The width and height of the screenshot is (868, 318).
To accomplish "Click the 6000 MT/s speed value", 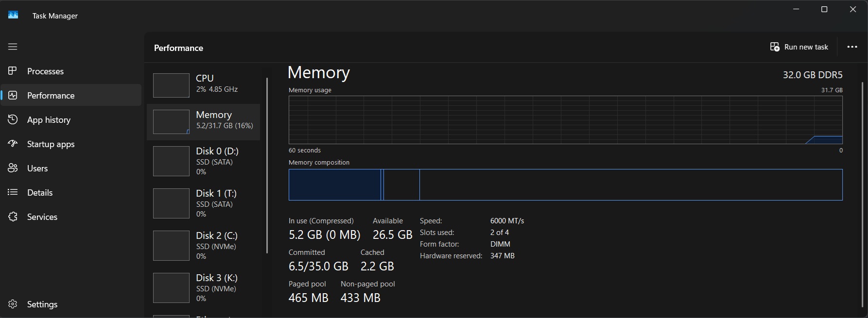I will (x=507, y=221).
